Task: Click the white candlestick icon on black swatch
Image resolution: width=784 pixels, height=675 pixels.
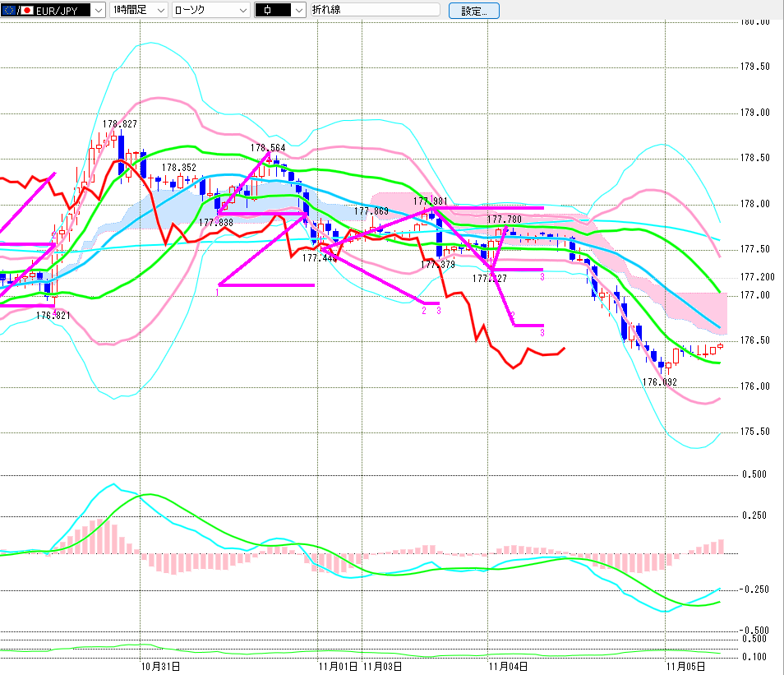Action: pyautogui.click(x=269, y=11)
